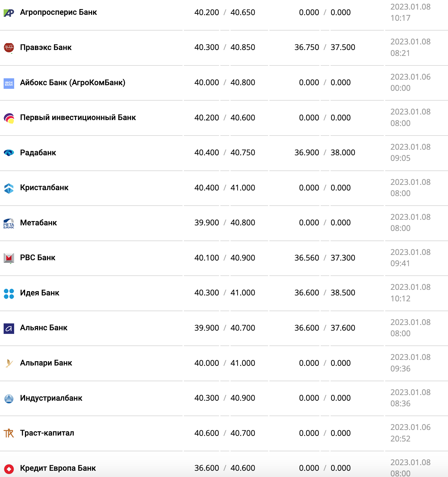Click the Кристалбанк diamond logo
This screenshot has height=477, width=448.
[x=9, y=188]
